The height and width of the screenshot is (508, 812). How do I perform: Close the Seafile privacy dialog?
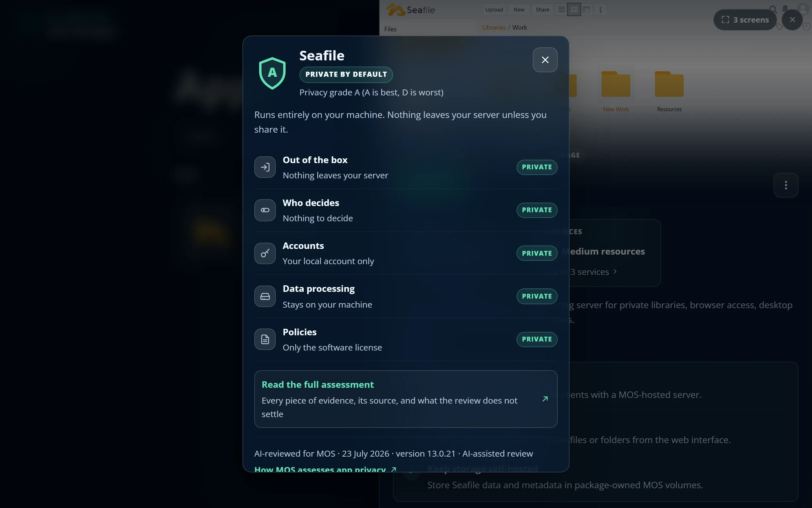(x=545, y=60)
